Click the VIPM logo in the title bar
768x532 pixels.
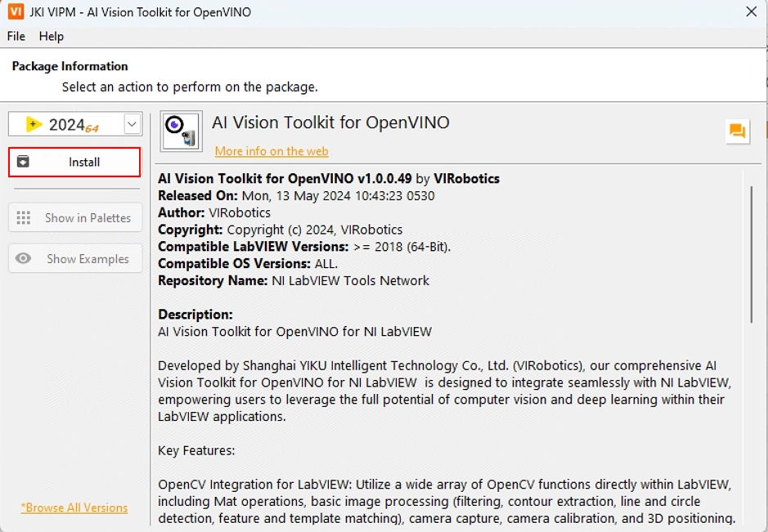click(15, 12)
